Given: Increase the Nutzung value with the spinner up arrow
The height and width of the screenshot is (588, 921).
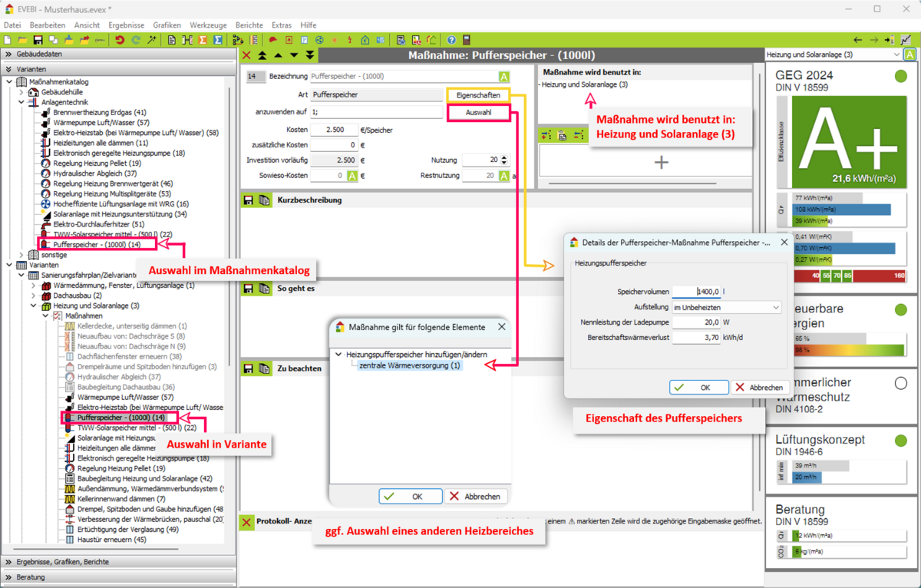Looking at the screenshot, I should 503,157.
